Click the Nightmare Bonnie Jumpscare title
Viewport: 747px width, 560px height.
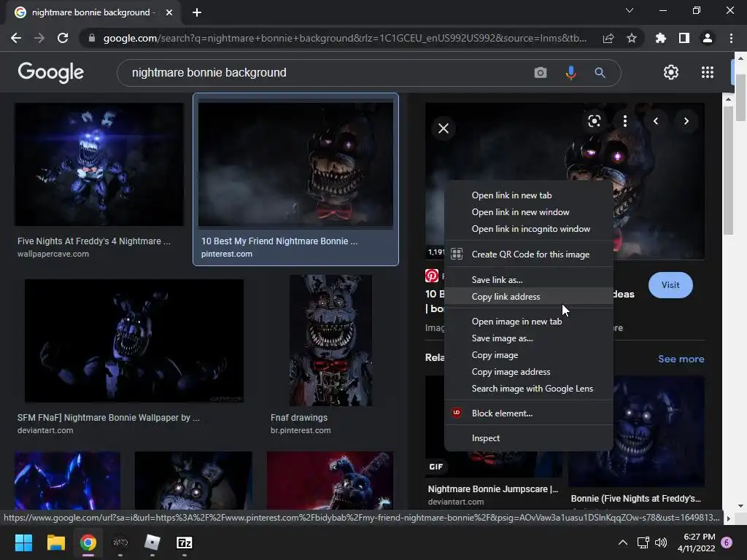pyautogui.click(x=492, y=489)
